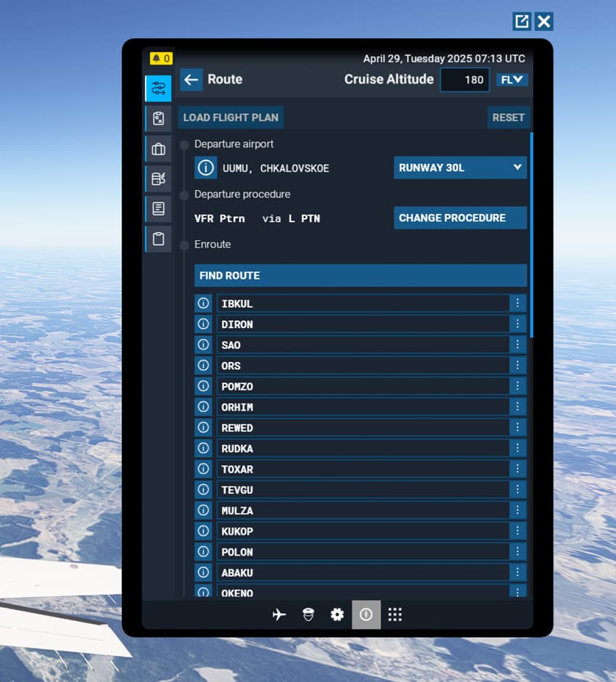
Task: Show info for the DIRON waypoint
Action: [x=203, y=324]
